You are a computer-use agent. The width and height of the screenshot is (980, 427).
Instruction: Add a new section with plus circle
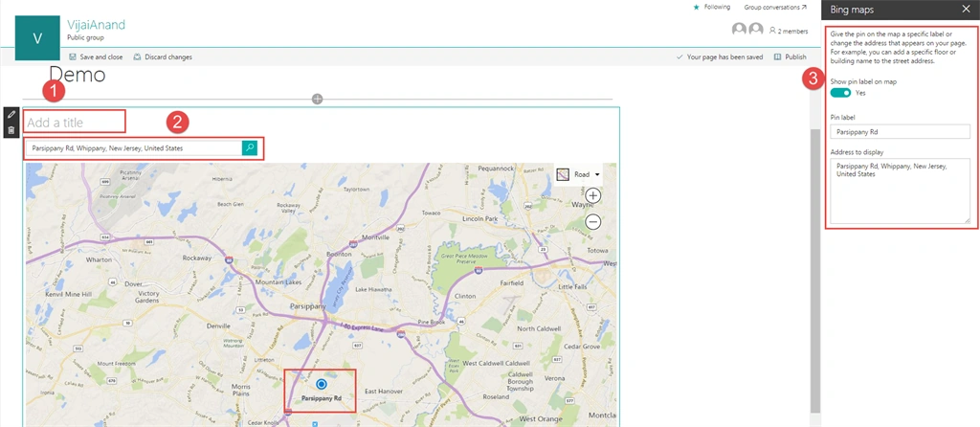[x=318, y=99]
